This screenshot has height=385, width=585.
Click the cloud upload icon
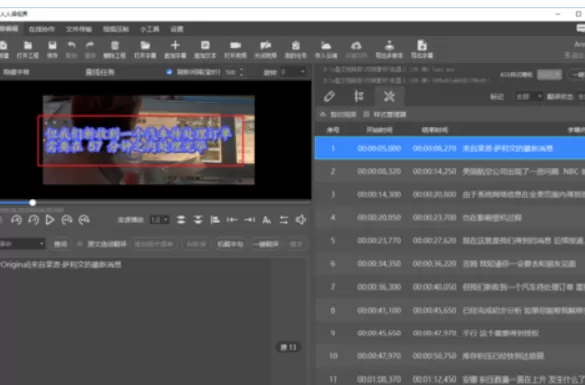pos(356,46)
